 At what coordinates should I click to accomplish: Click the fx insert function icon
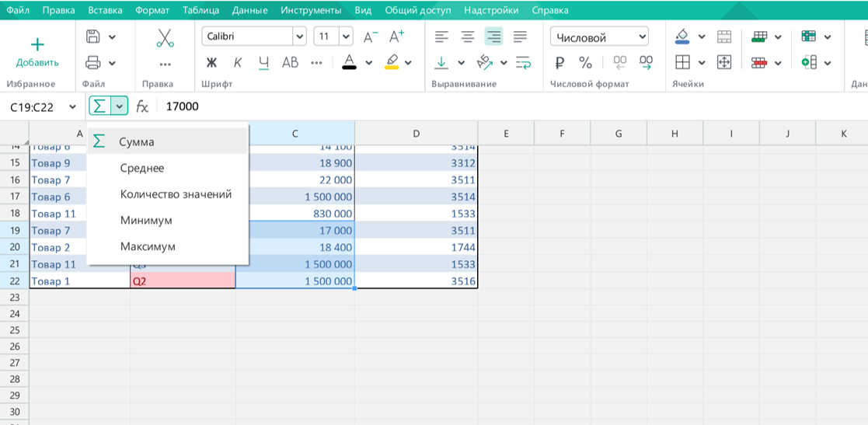(142, 106)
